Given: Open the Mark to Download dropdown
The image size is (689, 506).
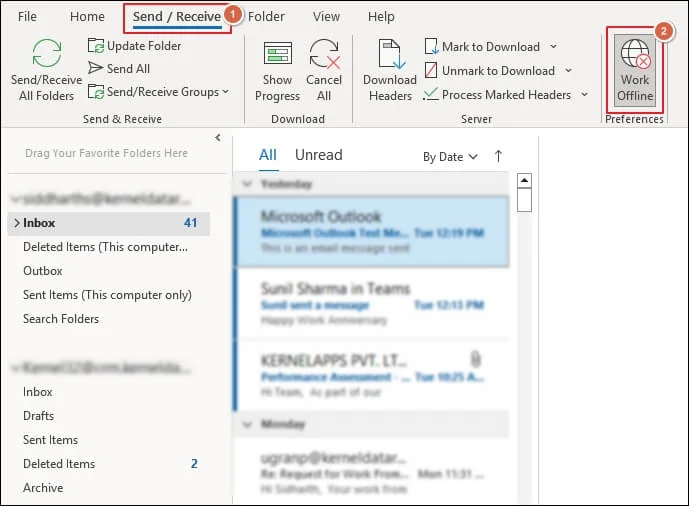Looking at the screenshot, I should coord(553,47).
